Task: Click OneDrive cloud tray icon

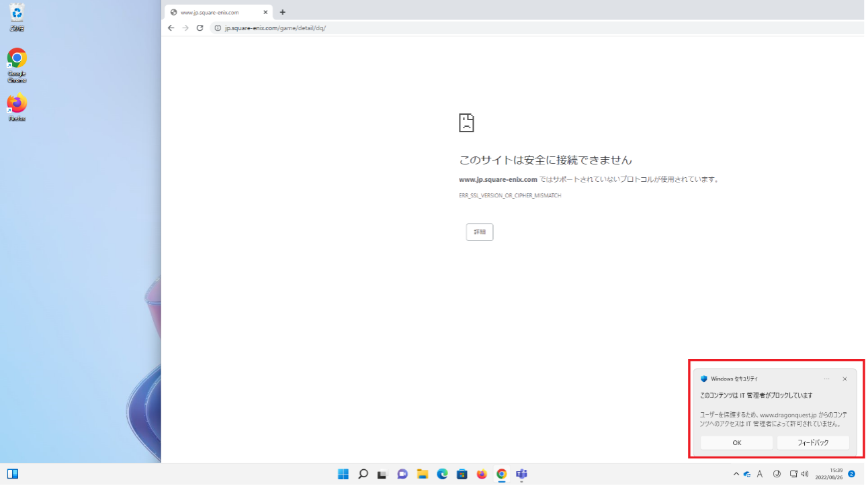Action: [x=746, y=474]
